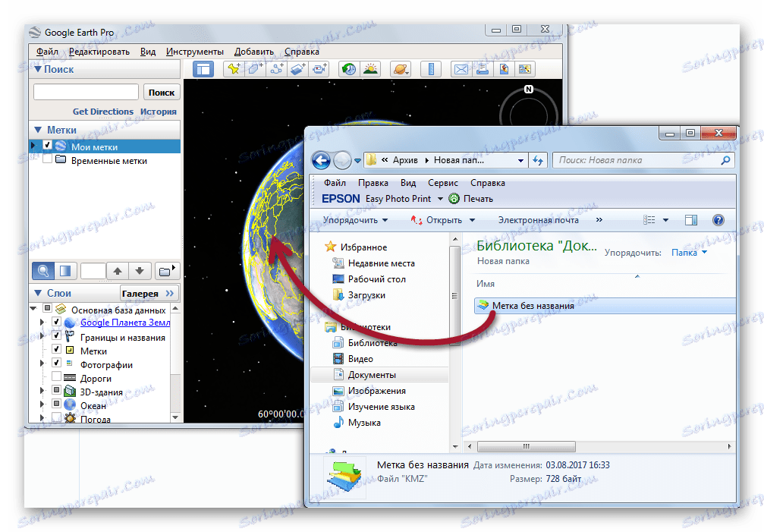
Task: Save image icon in Google Earth toolbar
Action: (x=503, y=69)
